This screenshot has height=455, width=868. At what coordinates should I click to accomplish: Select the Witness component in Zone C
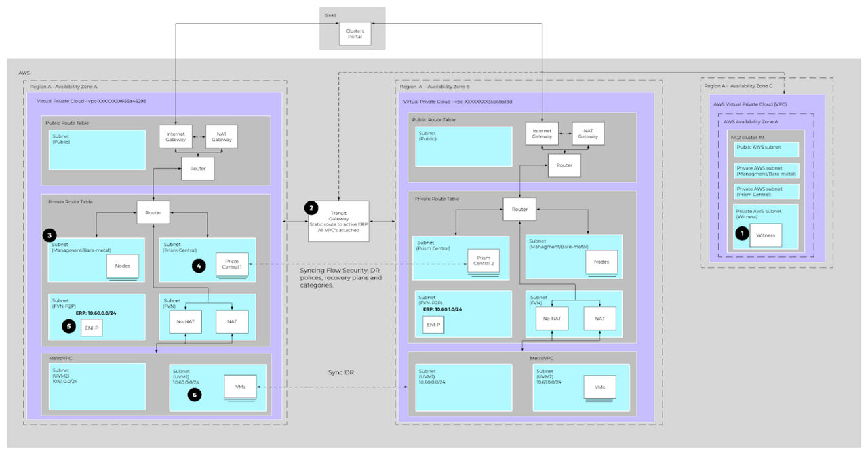pos(766,235)
